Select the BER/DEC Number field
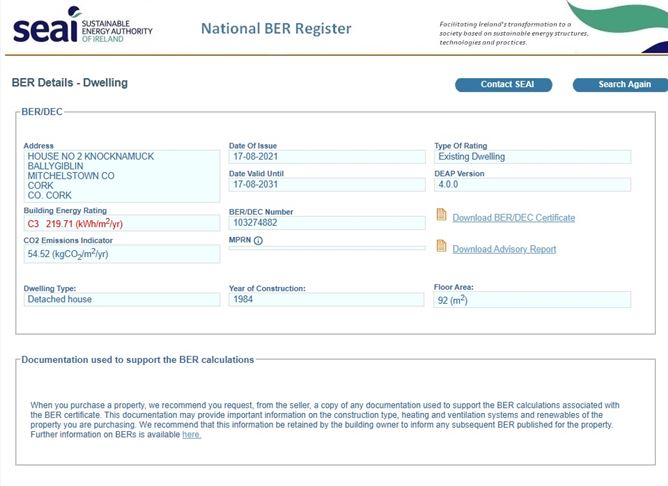The width and height of the screenshot is (668, 486). point(326,224)
